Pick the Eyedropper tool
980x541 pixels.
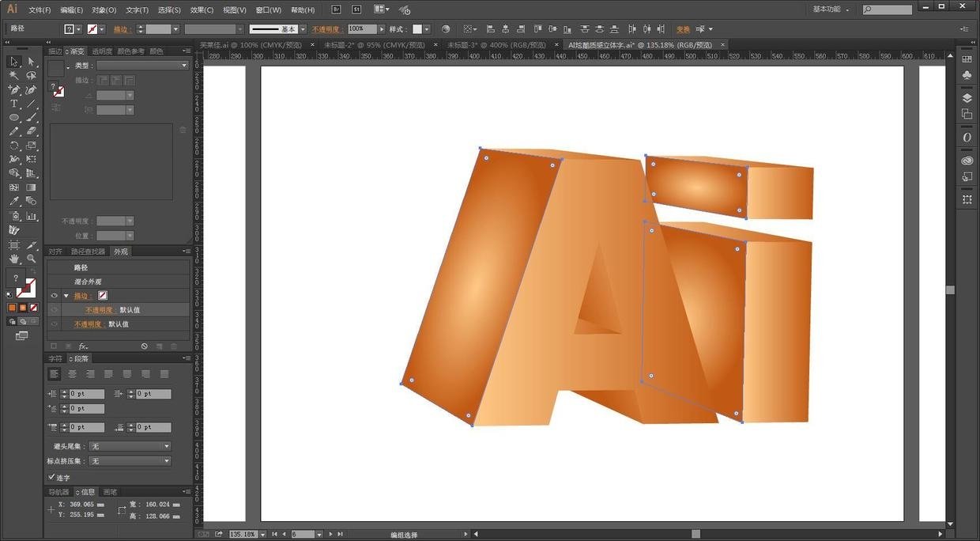coord(14,202)
